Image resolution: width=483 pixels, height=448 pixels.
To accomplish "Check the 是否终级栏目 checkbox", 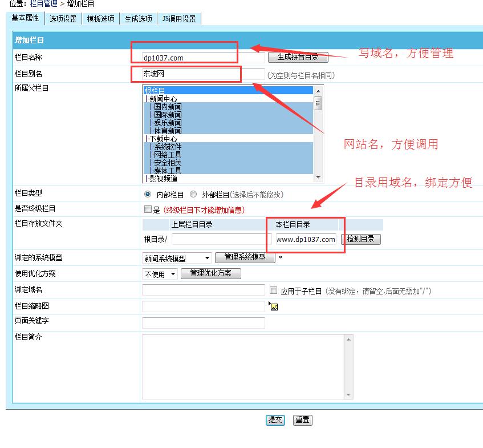I will coord(148,209).
